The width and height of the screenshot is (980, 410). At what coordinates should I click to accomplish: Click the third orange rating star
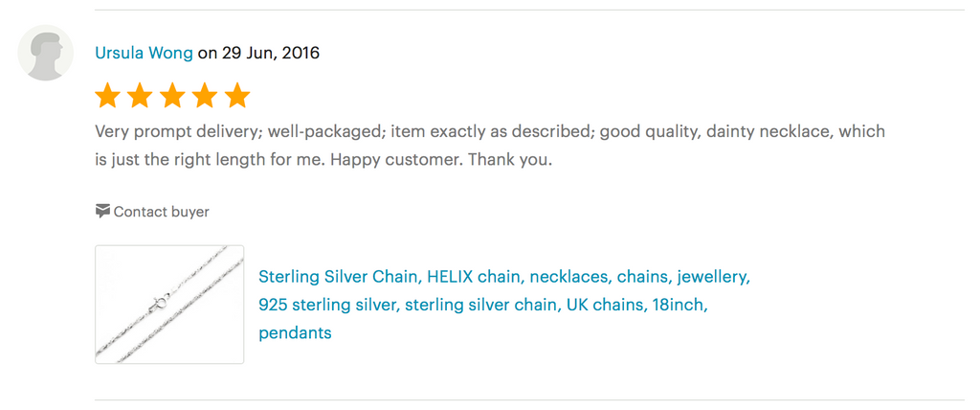(x=172, y=96)
